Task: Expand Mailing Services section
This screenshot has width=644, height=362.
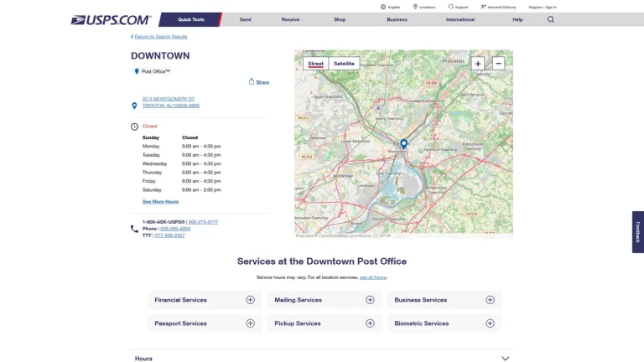Action: pyautogui.click(x=370, y=300)
